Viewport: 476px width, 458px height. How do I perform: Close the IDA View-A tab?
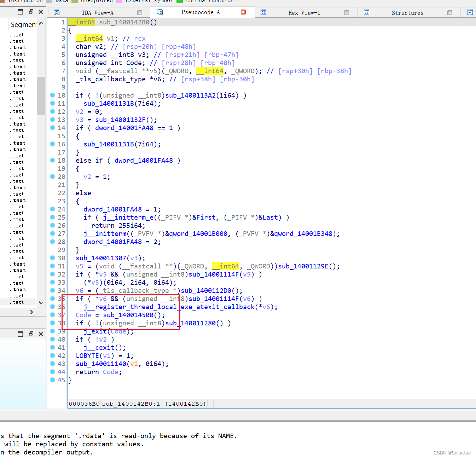click(x=140, y=13)
